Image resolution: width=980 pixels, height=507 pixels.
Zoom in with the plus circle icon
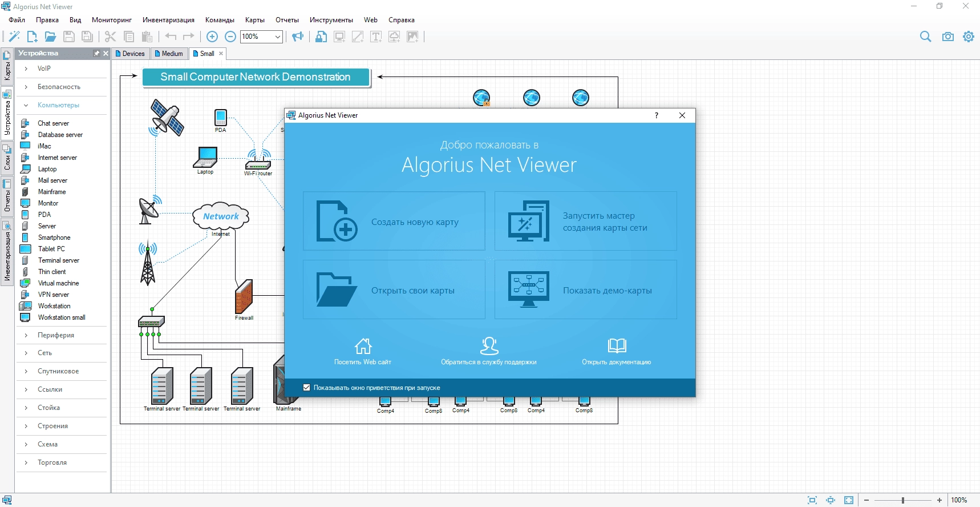click(212, 37)
